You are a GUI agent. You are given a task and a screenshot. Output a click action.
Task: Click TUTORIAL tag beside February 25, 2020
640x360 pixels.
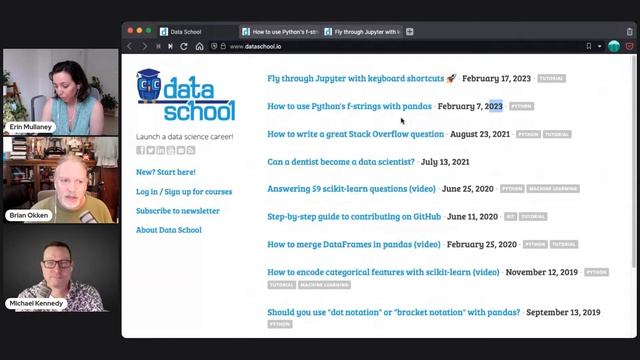tap(564, 244)
